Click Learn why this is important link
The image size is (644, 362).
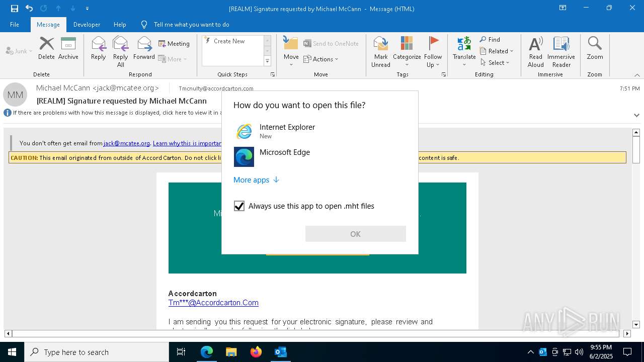pyautogui.click(x=187, y=143)
